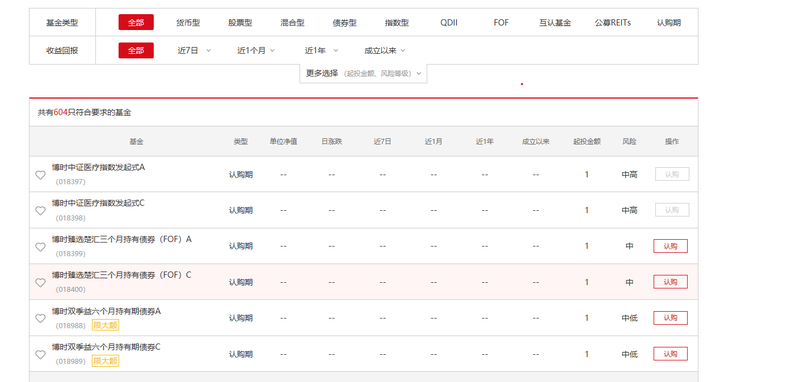This screenshot has height=382, width=800.
Task: Click 限大额 tag on fund 018988
Action: (106, 325)
